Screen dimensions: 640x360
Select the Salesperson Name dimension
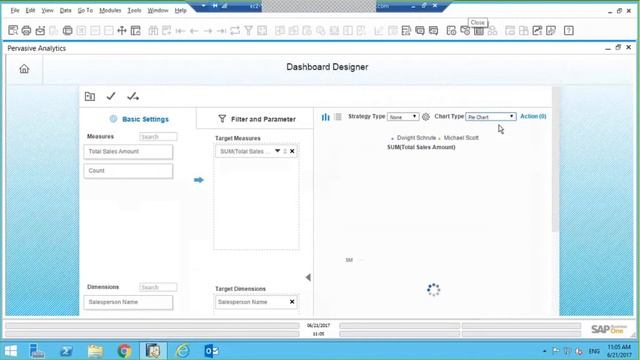(x=128, y=302)
